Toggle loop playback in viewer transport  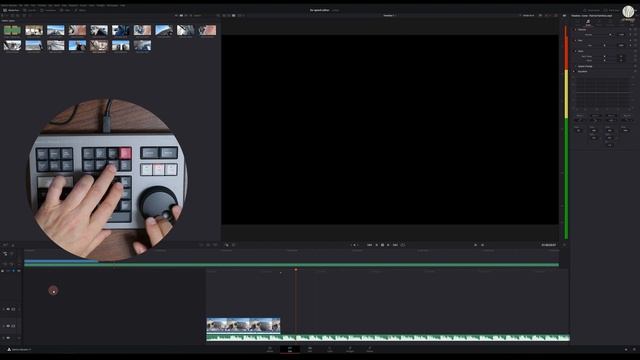click(x=402, y=245)
